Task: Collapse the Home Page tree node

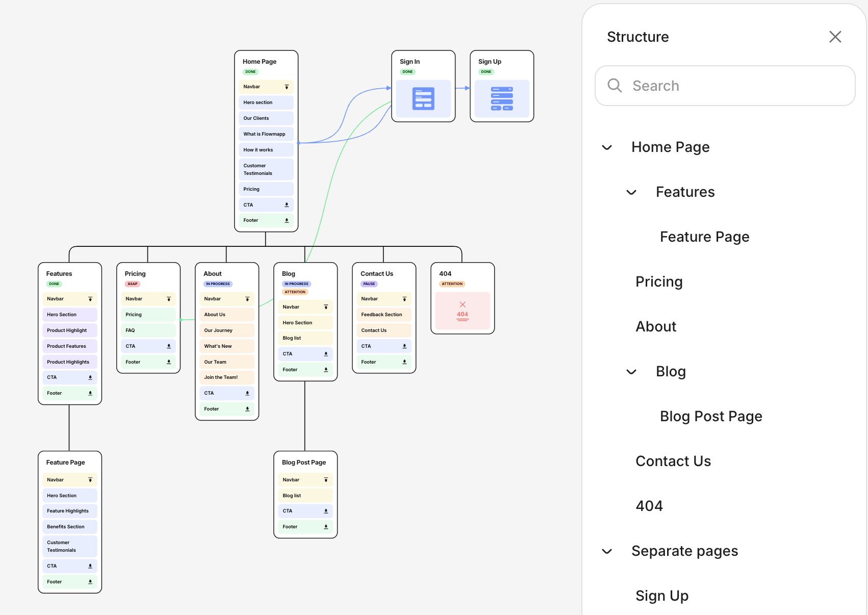Action: 607,148
